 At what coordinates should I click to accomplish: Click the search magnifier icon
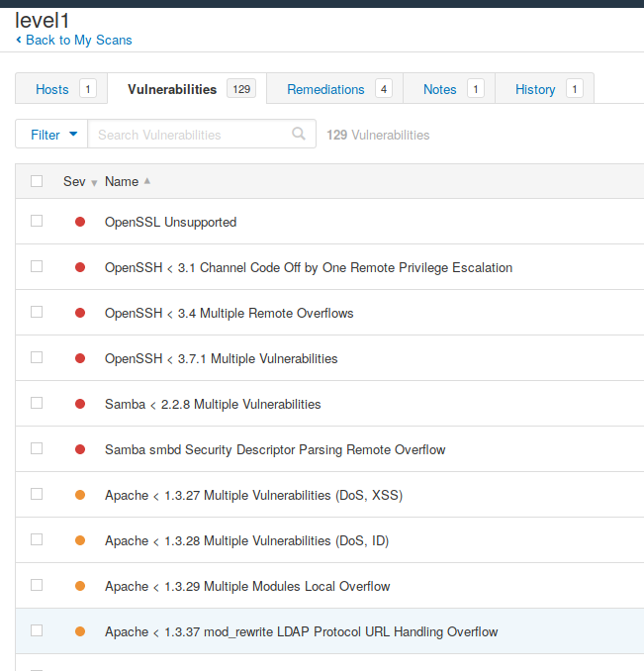299,134
